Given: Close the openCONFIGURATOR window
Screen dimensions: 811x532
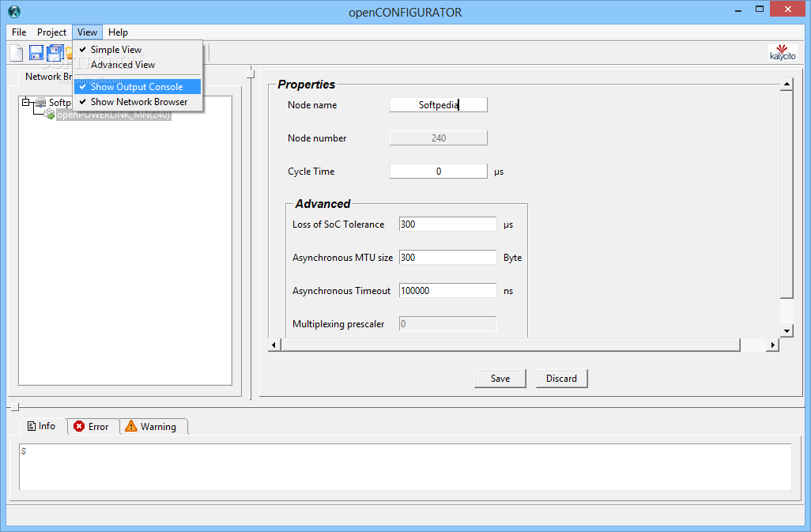Looking at the screenshot, I should point(788,9).
